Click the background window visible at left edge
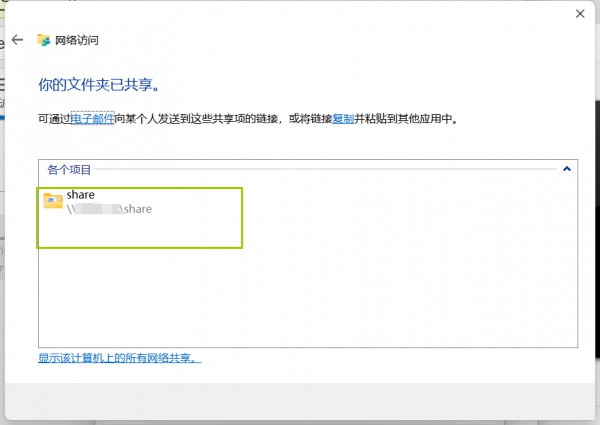 (2, 153)
